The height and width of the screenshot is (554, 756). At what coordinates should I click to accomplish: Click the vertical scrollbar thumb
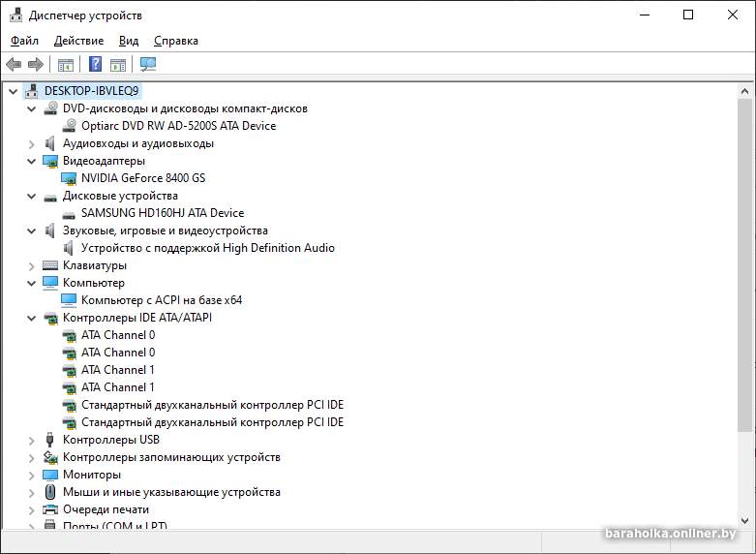coord(744,265)
